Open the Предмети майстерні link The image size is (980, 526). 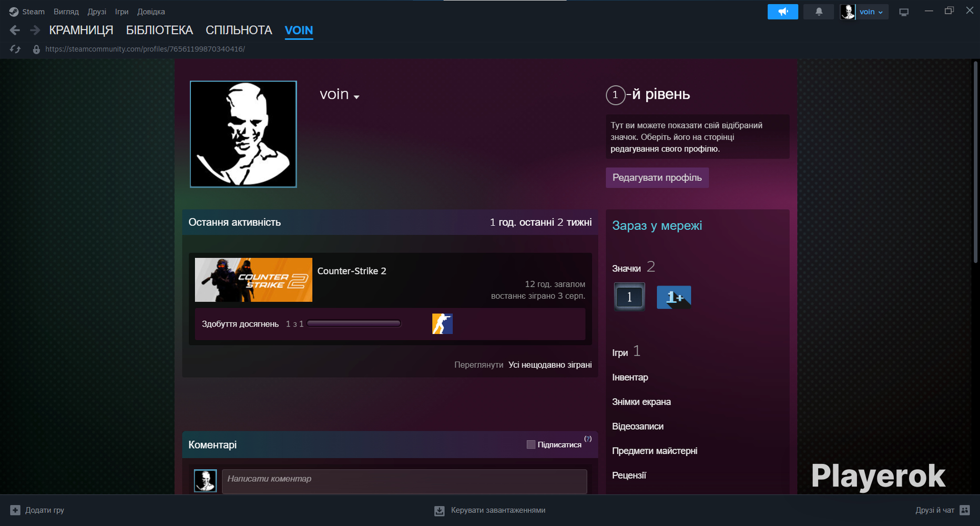(x=655, y=451)
